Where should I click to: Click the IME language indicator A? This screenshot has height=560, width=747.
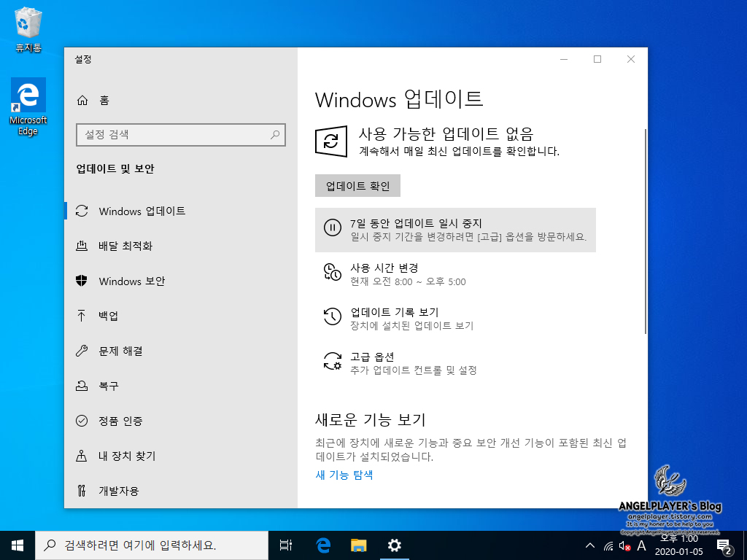coord(642,545)
